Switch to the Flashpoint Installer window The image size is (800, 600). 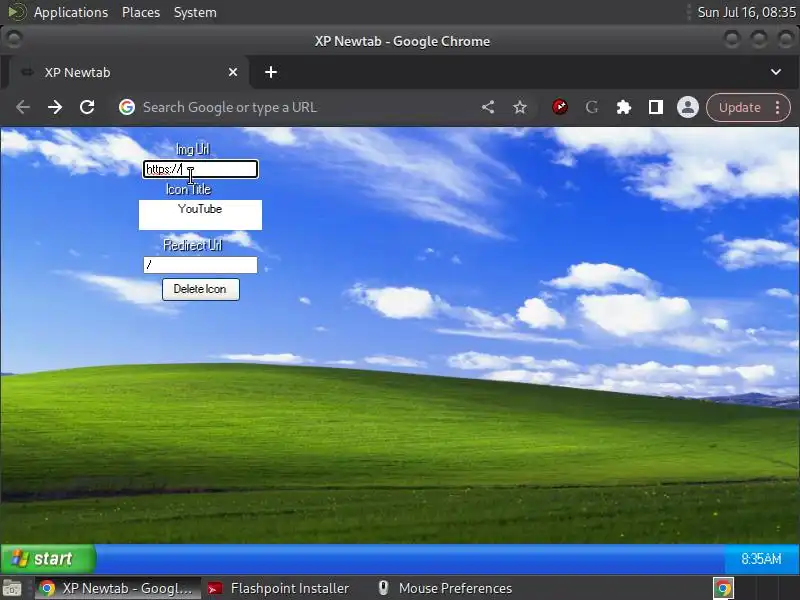tap(279, 588)
